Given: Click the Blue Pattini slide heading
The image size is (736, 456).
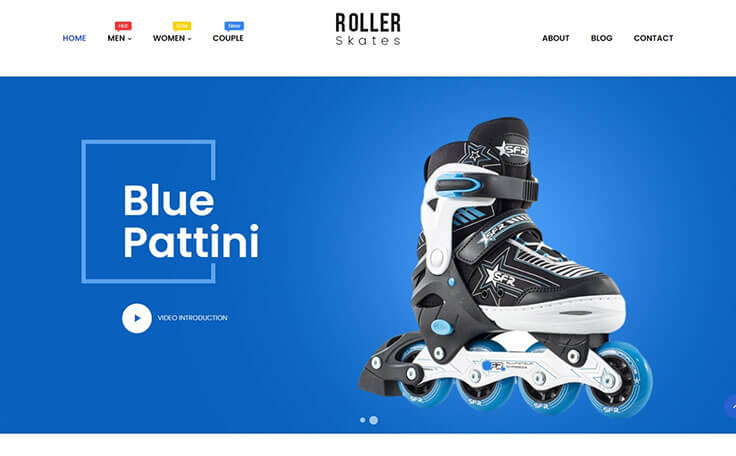Looking at the screenshot, I should coord(191,221).
